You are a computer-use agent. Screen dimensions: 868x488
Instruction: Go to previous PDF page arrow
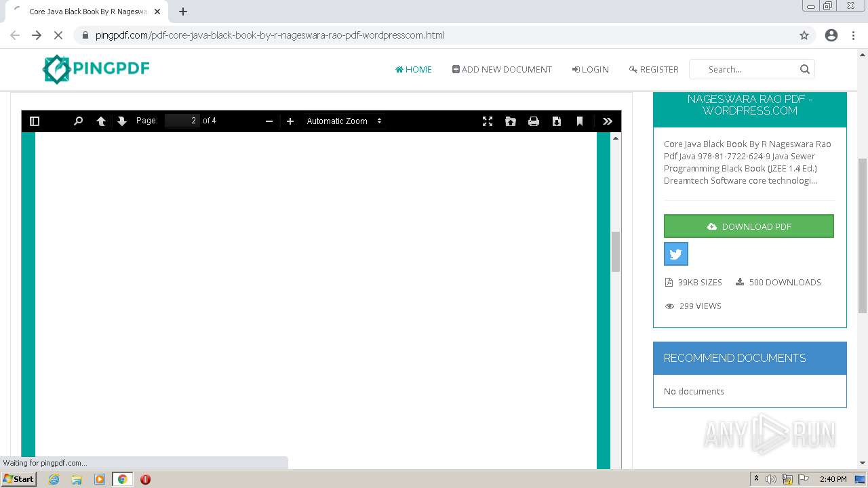point(101,121)
